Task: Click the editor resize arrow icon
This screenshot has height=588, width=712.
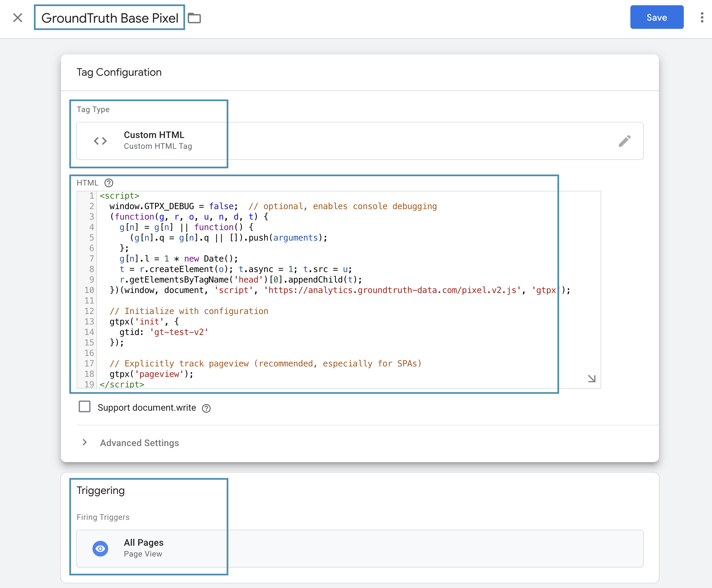Action: pyautogui.click(x=591, y=379)
